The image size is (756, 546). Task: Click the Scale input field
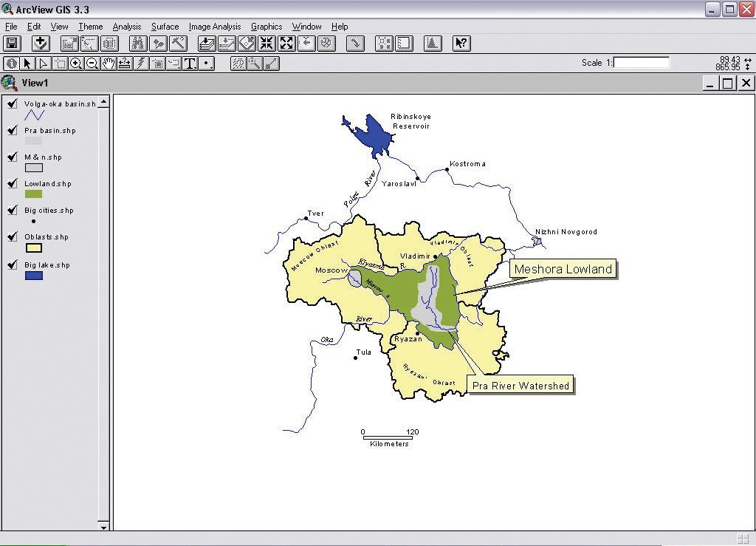tap(642, 62)
